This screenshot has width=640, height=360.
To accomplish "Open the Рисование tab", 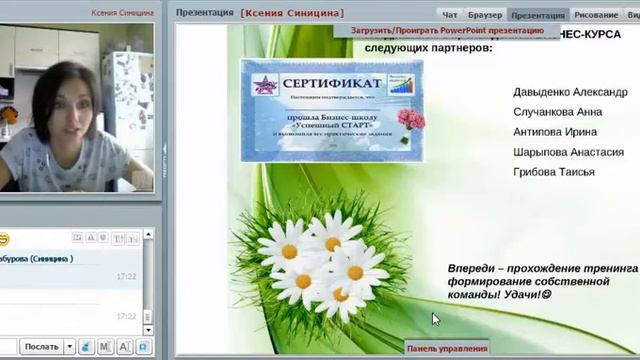I will click(x=596, y=15).
